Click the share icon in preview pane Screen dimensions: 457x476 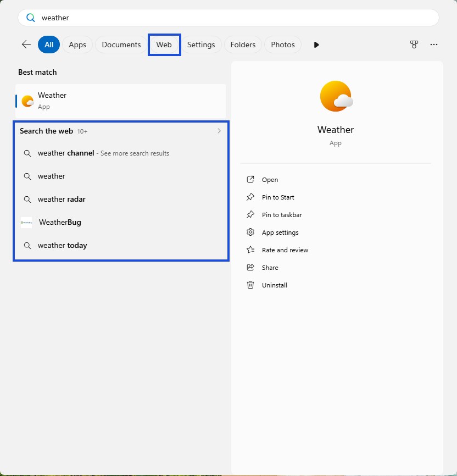(250, 268)
